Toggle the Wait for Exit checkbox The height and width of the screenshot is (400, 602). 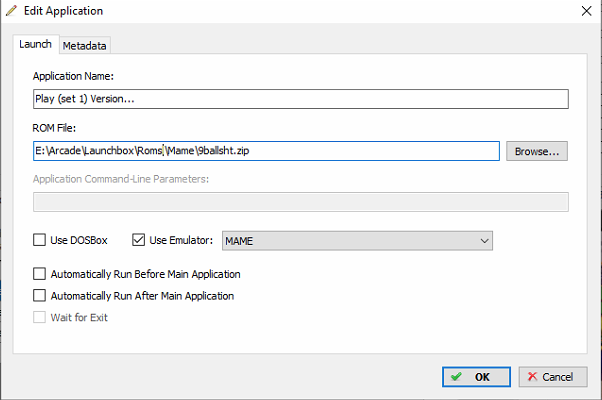coord(39,317)
